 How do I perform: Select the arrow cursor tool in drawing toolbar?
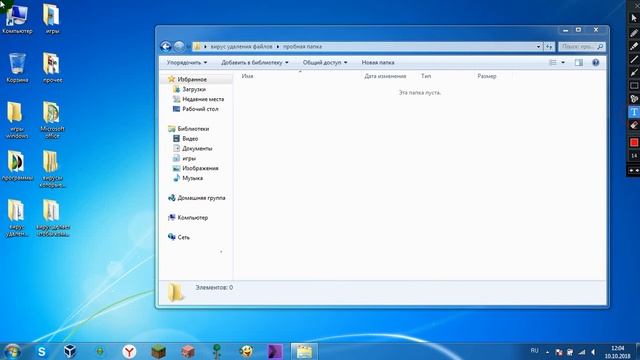[633, 18]
